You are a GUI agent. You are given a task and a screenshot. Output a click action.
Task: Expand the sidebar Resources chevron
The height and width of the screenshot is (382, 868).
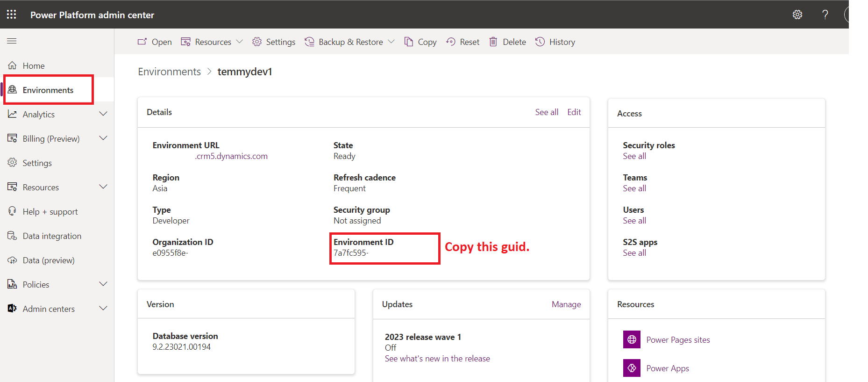103,187
